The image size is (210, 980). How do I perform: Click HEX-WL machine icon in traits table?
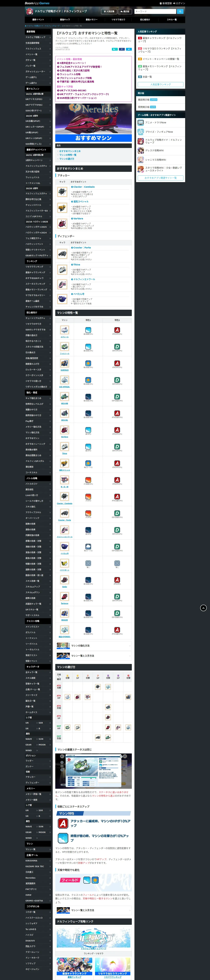(x=65, y=414)
